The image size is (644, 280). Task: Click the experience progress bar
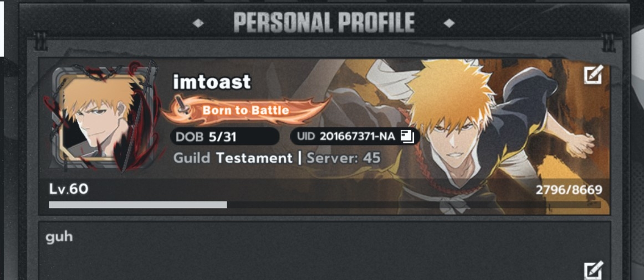324,205
